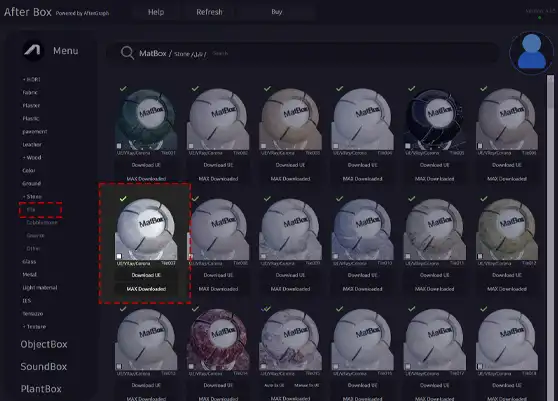Select the mossy green stone material preview

[x=507, y=229]
